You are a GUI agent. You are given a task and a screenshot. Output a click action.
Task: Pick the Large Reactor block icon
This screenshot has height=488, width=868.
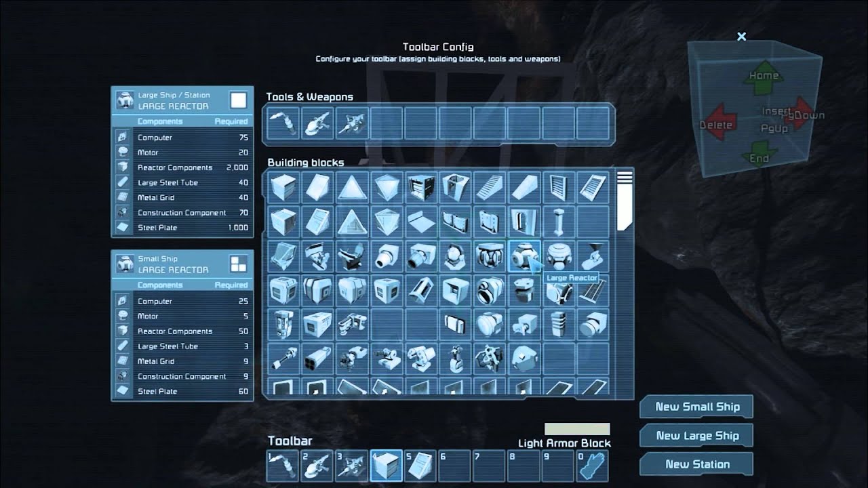coord(524,256)
